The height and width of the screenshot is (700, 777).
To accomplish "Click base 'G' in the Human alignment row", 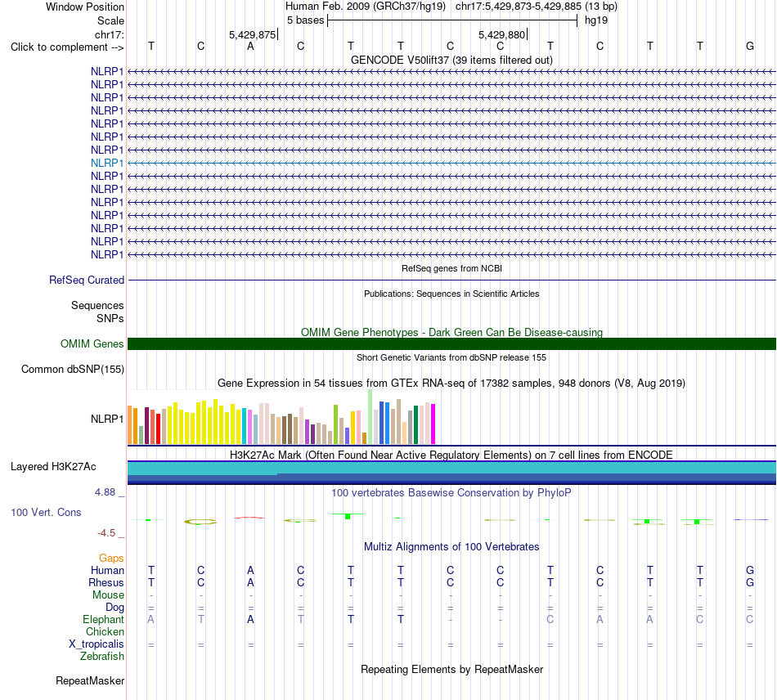I will point(750,570).
